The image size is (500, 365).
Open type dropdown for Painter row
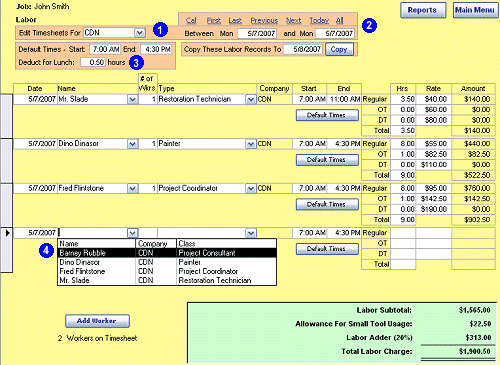251,144
